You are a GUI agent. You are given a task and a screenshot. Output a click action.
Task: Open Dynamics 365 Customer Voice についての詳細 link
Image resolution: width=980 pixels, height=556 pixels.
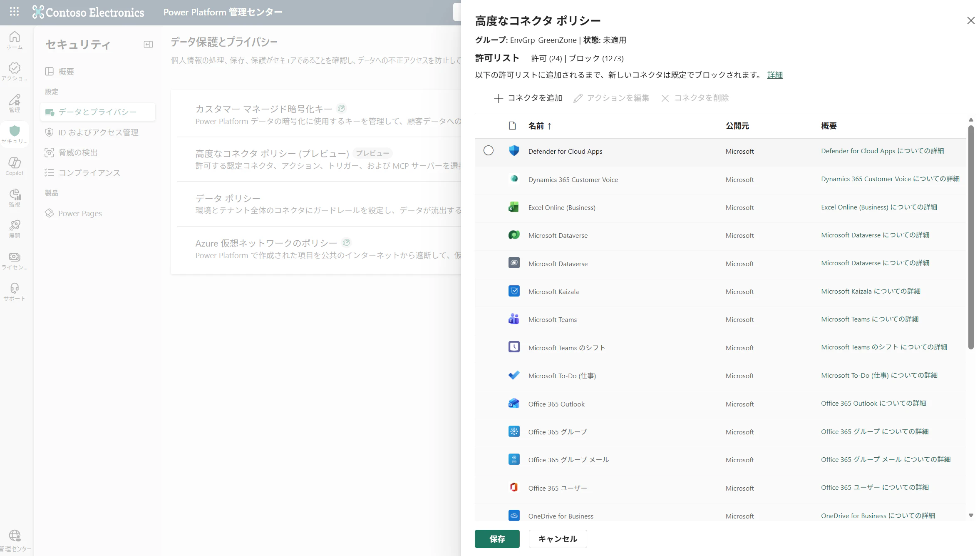(x=890, y=179)
